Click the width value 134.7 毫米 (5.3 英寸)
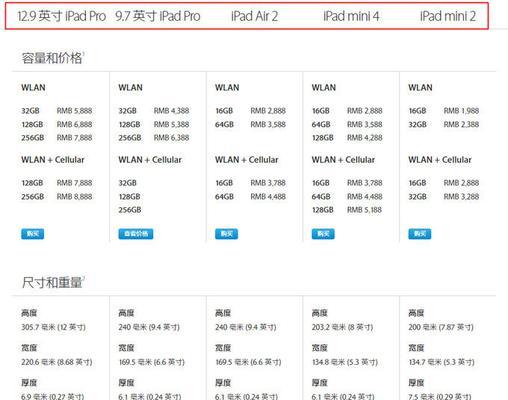508x400 pixels. [441, 362]
